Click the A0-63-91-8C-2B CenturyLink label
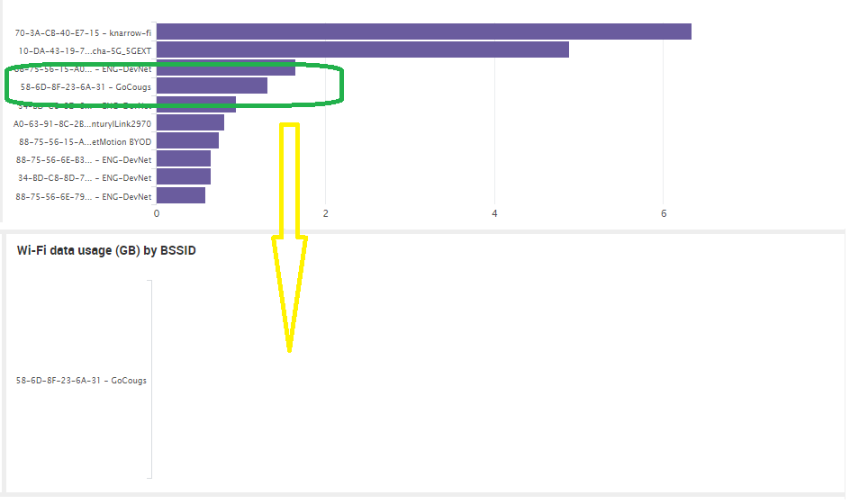 coord(83,124)
